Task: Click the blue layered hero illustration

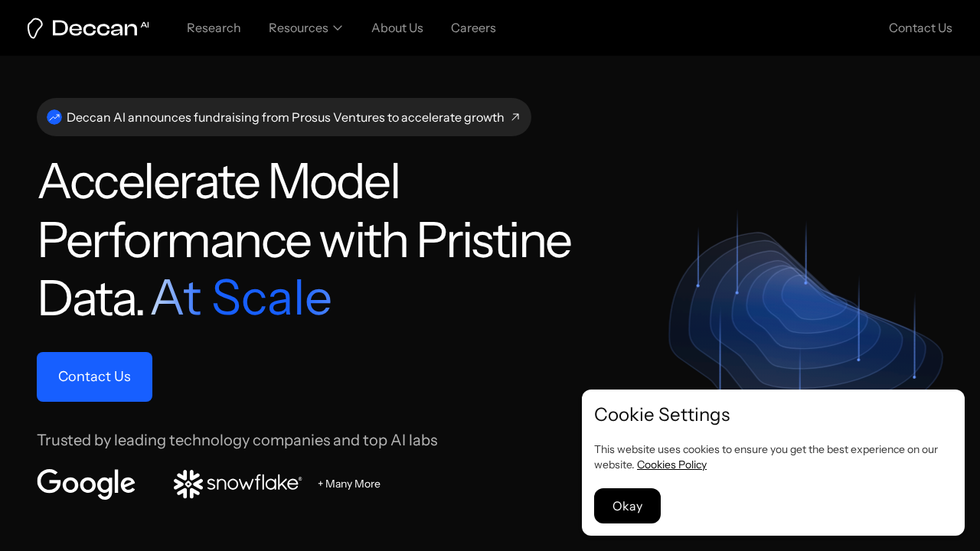Action: 804,314
